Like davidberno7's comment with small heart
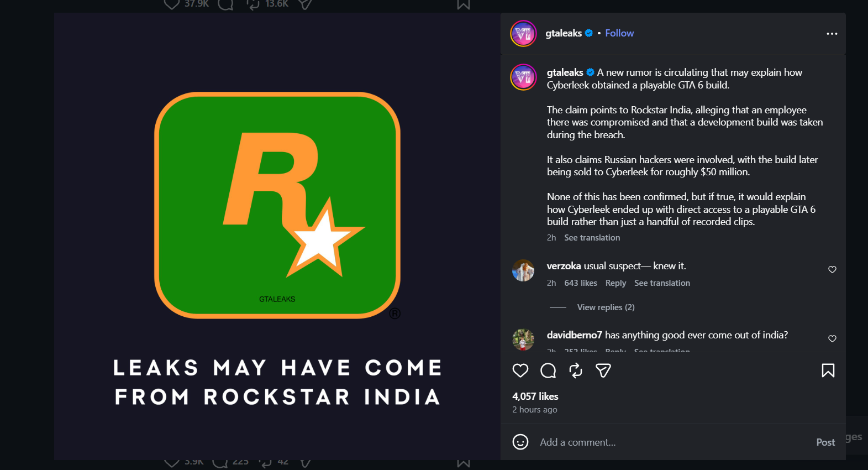The height and width of the screenshot is (470, 868). 832,339
